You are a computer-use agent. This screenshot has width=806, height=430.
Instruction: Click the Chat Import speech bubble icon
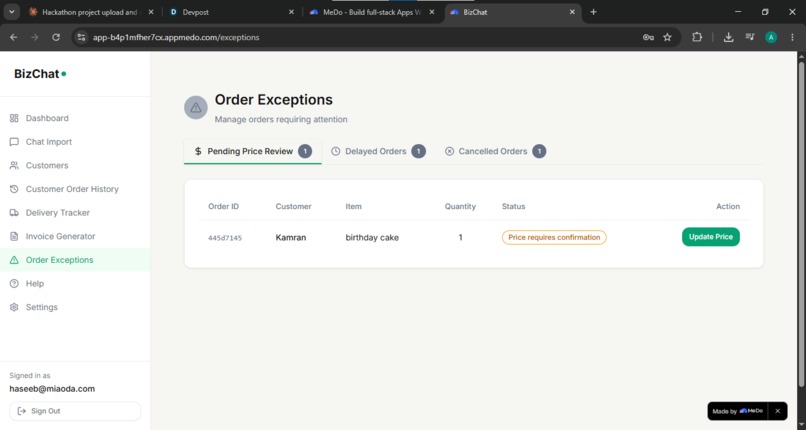point(14,142)
